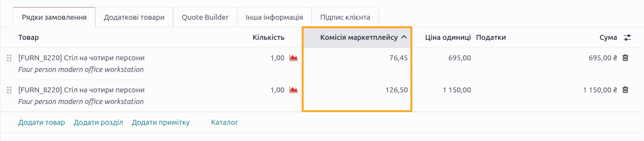Go to Підпис клієнта tab

345,17
